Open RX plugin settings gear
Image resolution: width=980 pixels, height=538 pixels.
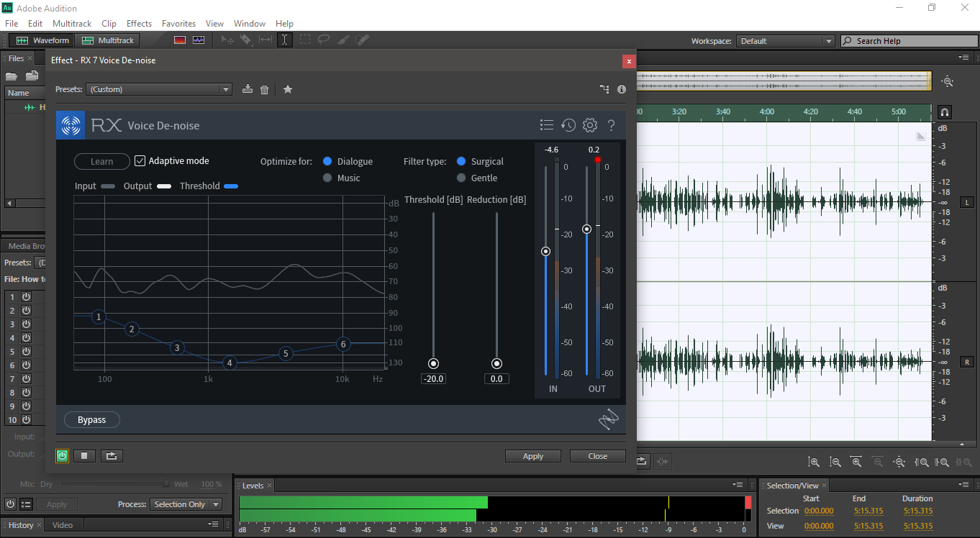point(590,125)
